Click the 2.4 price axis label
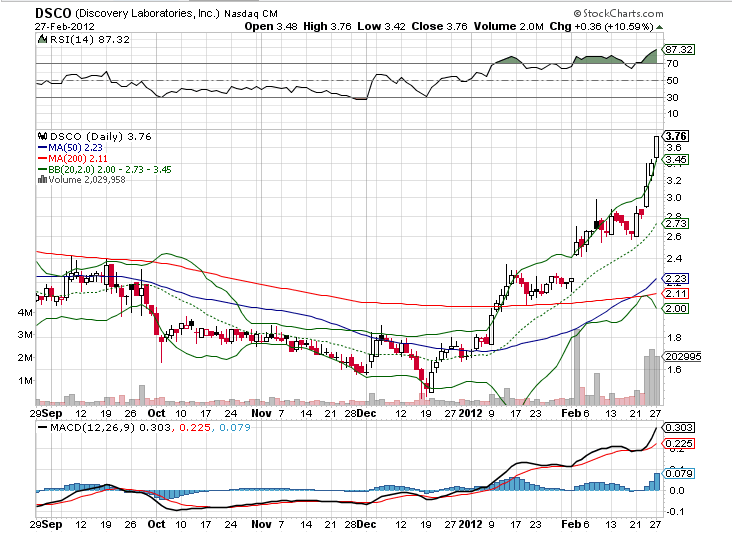 674,259
